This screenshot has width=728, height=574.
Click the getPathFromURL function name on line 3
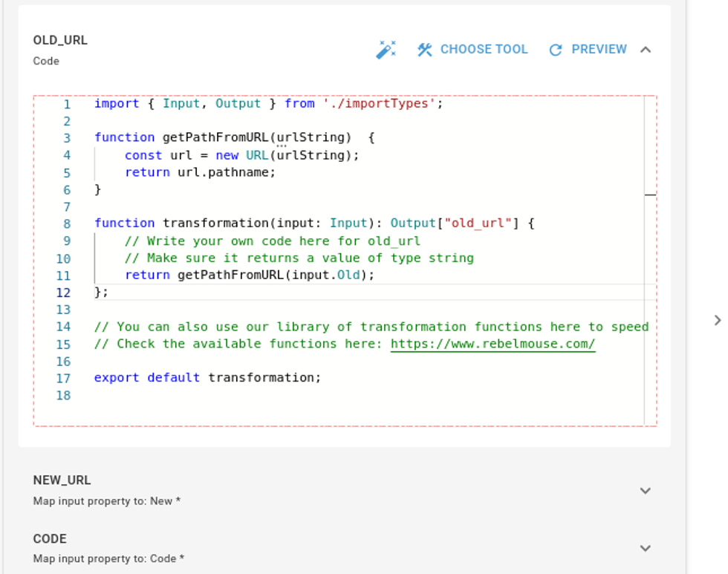216,138
